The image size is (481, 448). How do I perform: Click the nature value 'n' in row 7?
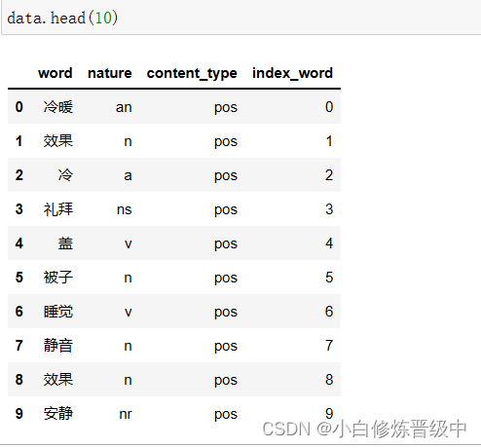click(x=128, y=346)
